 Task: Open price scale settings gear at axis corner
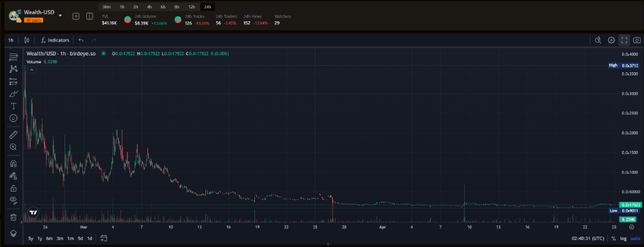631,226
